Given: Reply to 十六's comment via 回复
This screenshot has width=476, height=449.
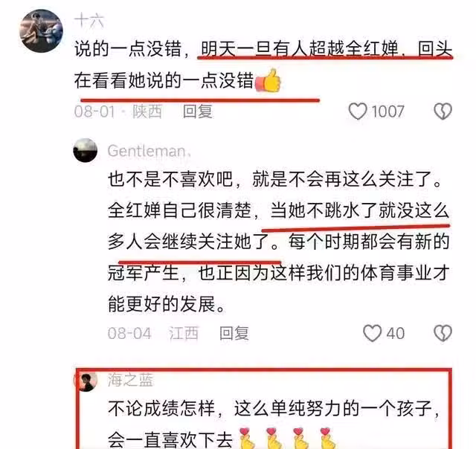Looking at the screenshot, I should tap(198, 112).
